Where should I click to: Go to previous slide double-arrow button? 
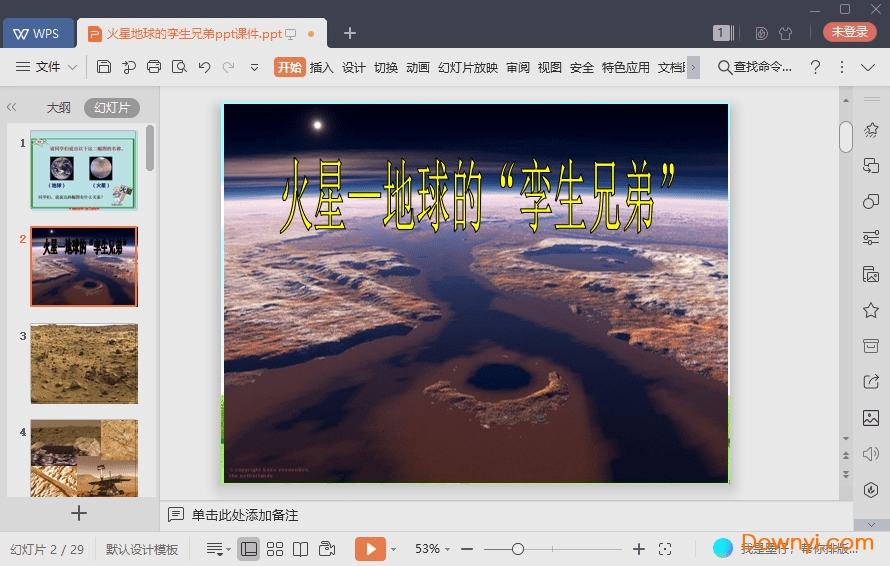pyautogui.click(x=846, y=456)
